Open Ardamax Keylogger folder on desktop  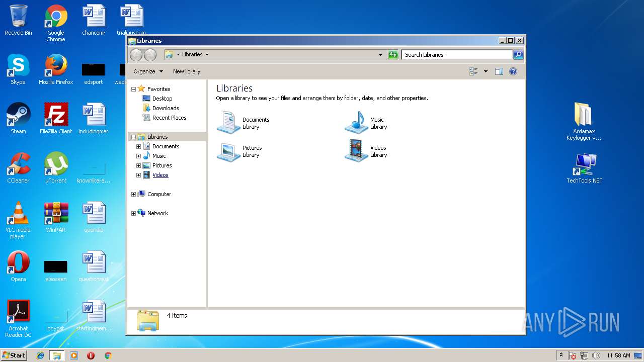[584, 122]
